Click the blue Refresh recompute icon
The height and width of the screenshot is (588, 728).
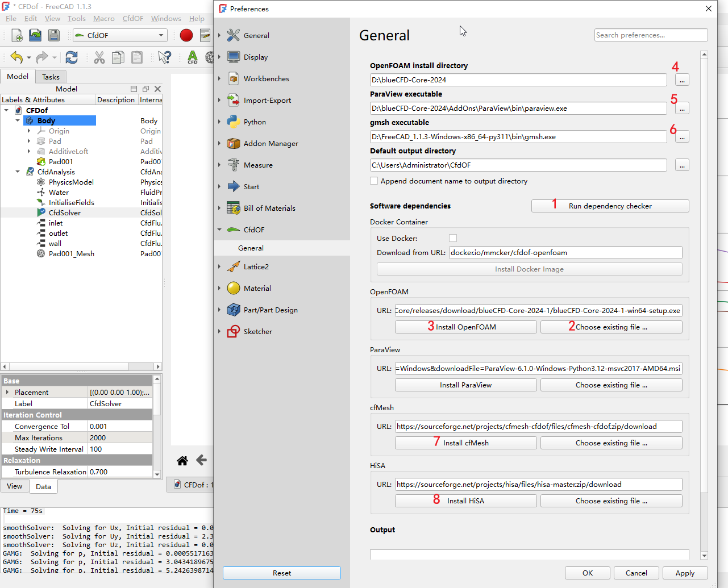pyautogui.click(x=72, y=57)
